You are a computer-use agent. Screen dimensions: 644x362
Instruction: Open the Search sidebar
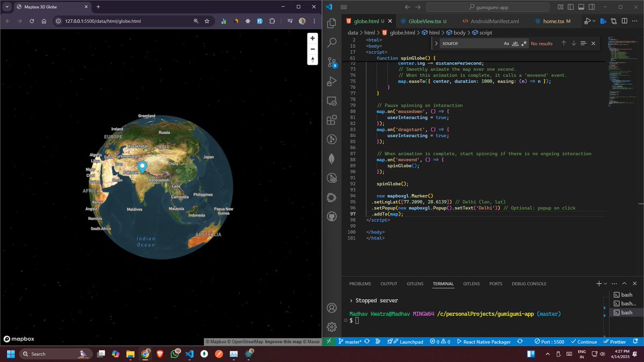(x=332, y=43)
